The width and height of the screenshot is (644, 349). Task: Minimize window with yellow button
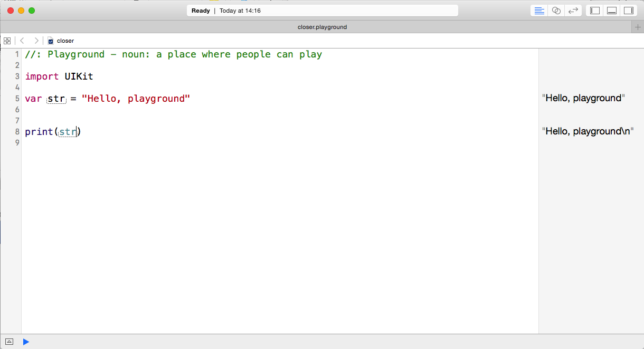(x=21, y=11)
